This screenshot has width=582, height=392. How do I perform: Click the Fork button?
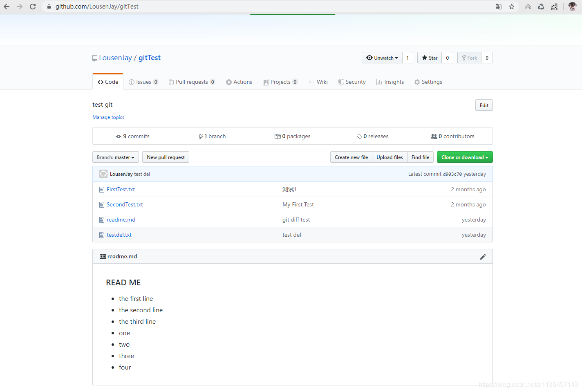(x=469, y=58)
